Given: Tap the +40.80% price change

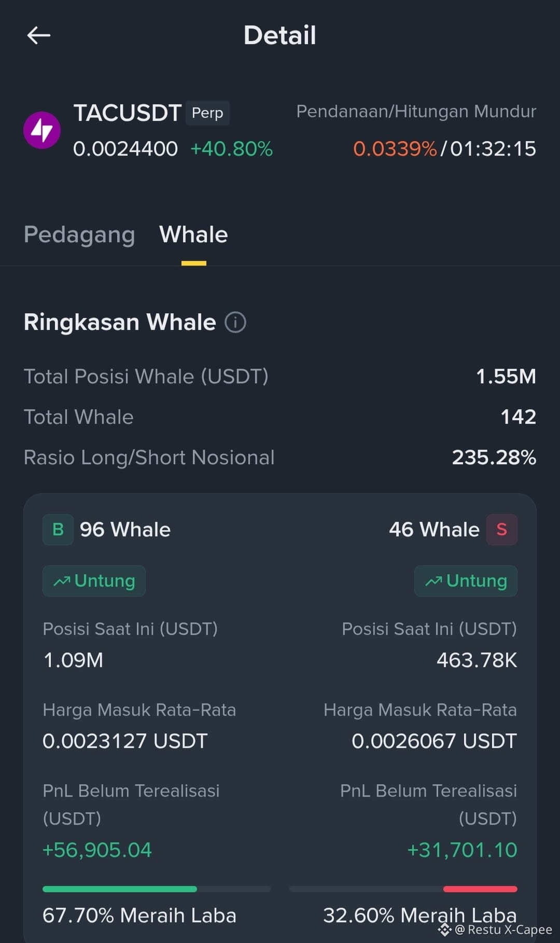Looking at the screenshot, I should click(231, 149).
